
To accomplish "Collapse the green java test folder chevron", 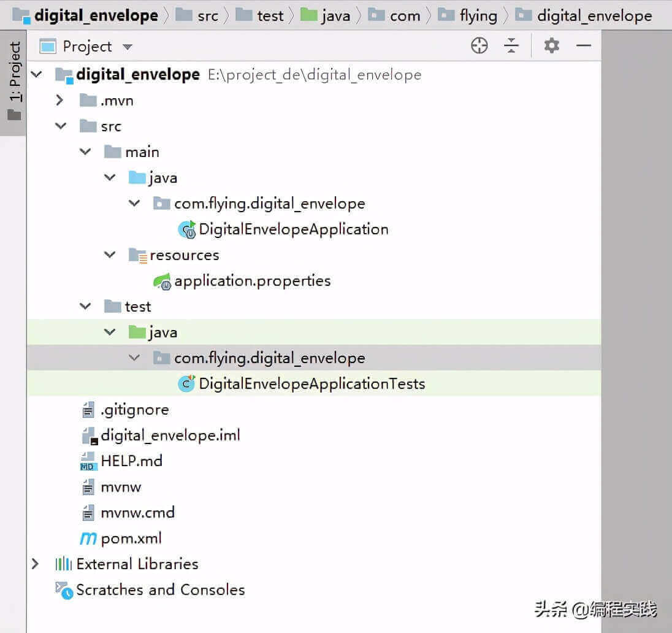I will (x=110, y=332).
